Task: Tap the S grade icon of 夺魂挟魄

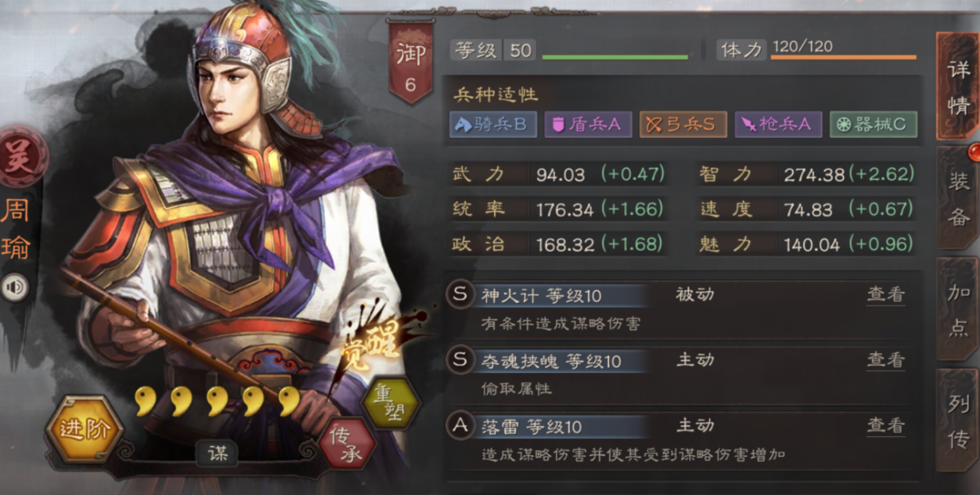Action: (460, 361)
